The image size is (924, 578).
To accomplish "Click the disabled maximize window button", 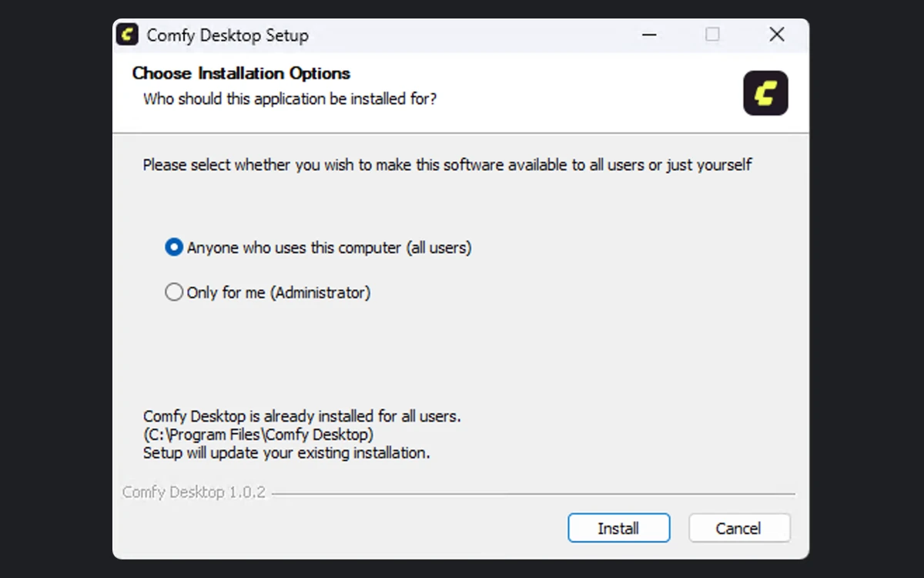I will [x=713, y=35].
